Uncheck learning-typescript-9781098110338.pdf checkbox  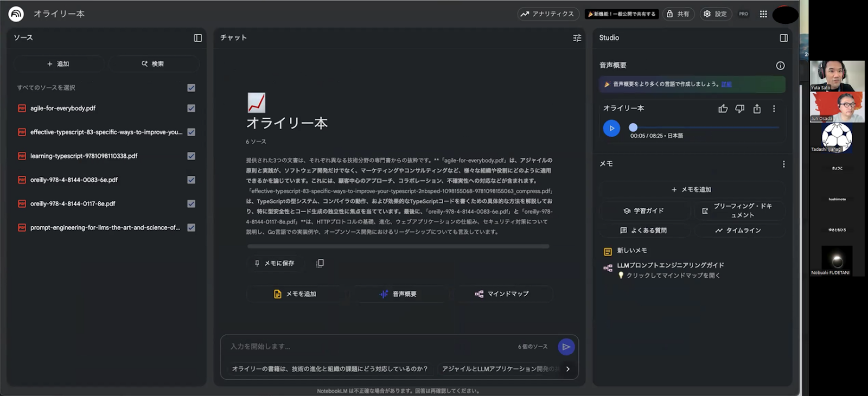(x=192, y=156)
